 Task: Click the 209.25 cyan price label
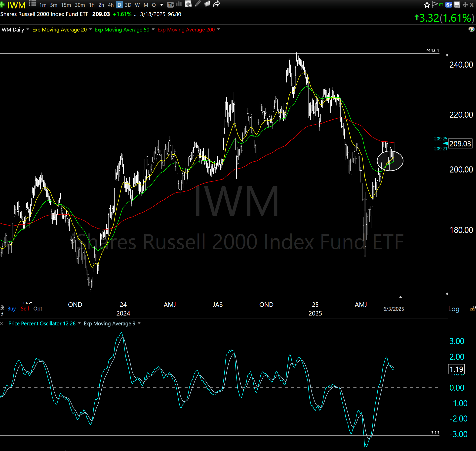pos(441,139)
